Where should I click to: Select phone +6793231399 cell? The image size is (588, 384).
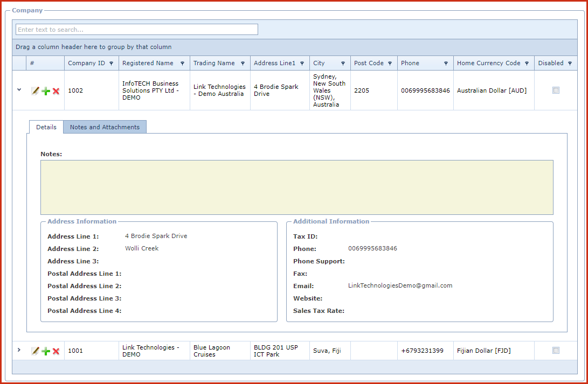point(425,351)
